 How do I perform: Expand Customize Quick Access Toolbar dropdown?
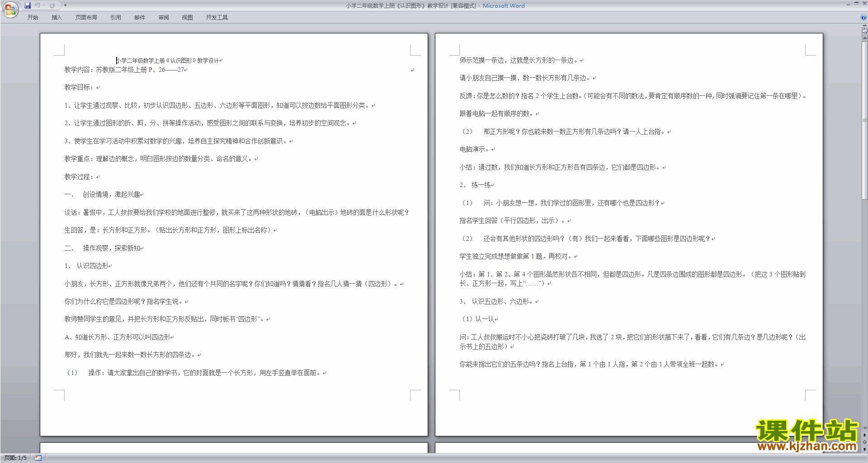(x=65, y=5)
